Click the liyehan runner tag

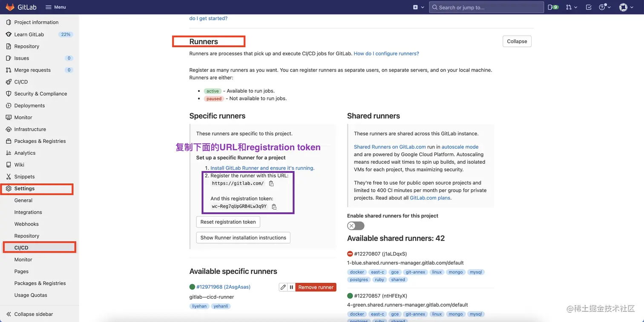(x=199, y=306)
